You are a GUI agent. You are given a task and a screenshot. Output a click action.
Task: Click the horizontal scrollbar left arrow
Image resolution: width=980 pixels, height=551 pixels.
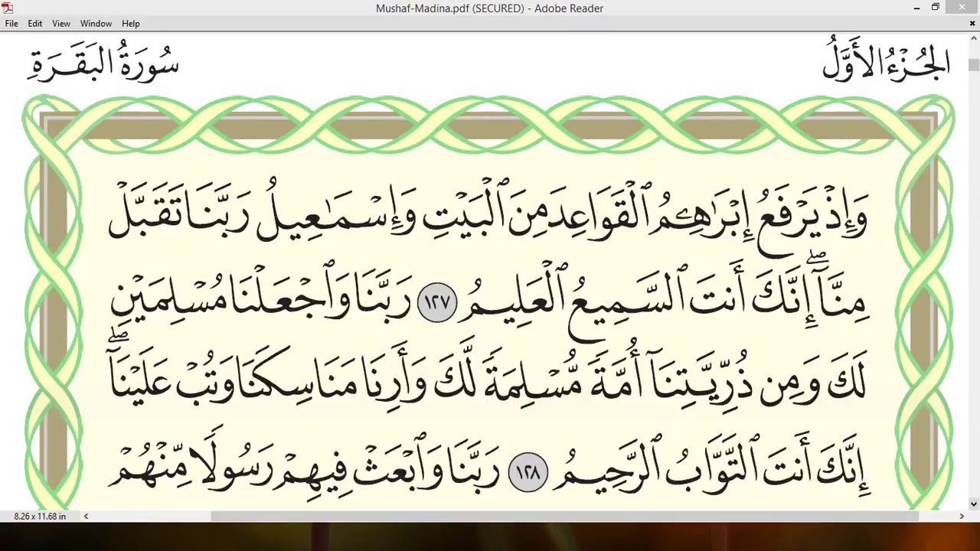click(86, 517)
